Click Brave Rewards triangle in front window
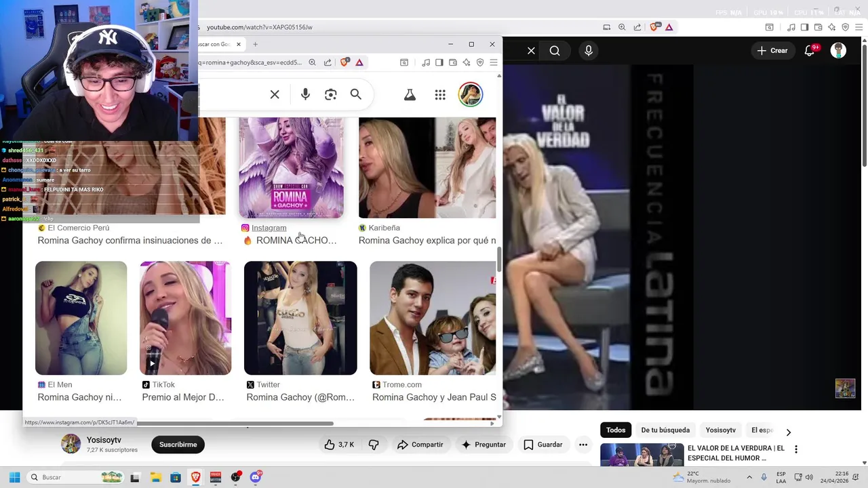The width and height of the screenshot is (868, 488). point(359,62)
